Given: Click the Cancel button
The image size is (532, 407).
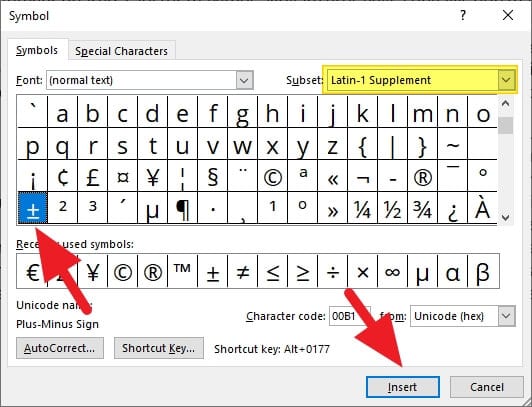Looking at the screenshot, I should 487,387.
